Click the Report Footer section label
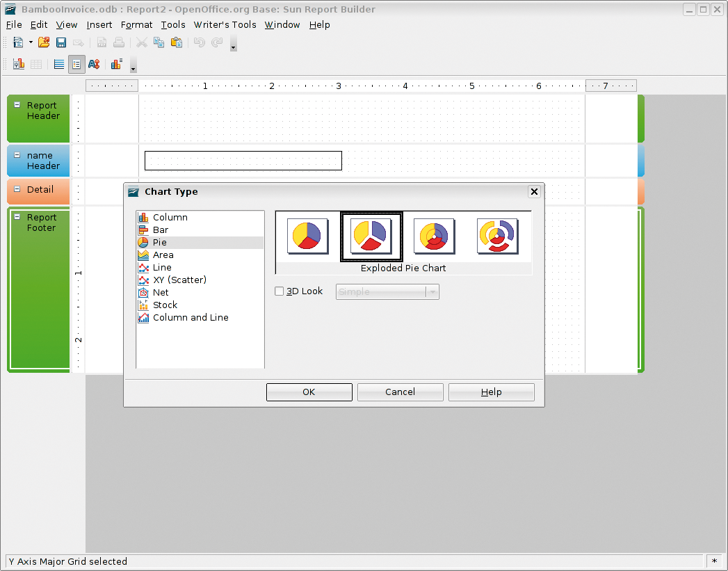This screenshot has width=728, height=571. pos(41,223)
